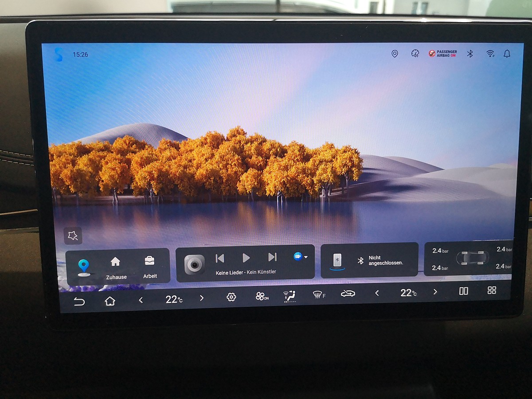Open the vehicle settings gear
Screen dimensions: 532x399
point(231,297)
